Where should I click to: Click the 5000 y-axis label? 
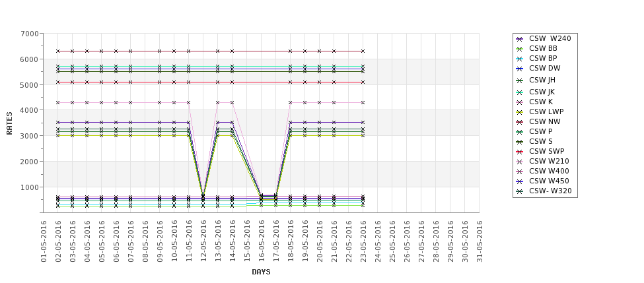click(30, 85)
